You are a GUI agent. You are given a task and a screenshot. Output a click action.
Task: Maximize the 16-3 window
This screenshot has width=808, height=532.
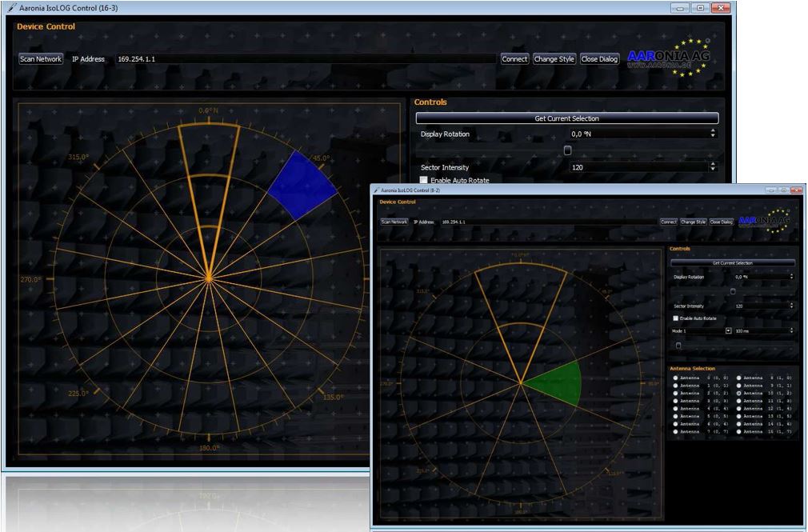[x=700, y=8]
